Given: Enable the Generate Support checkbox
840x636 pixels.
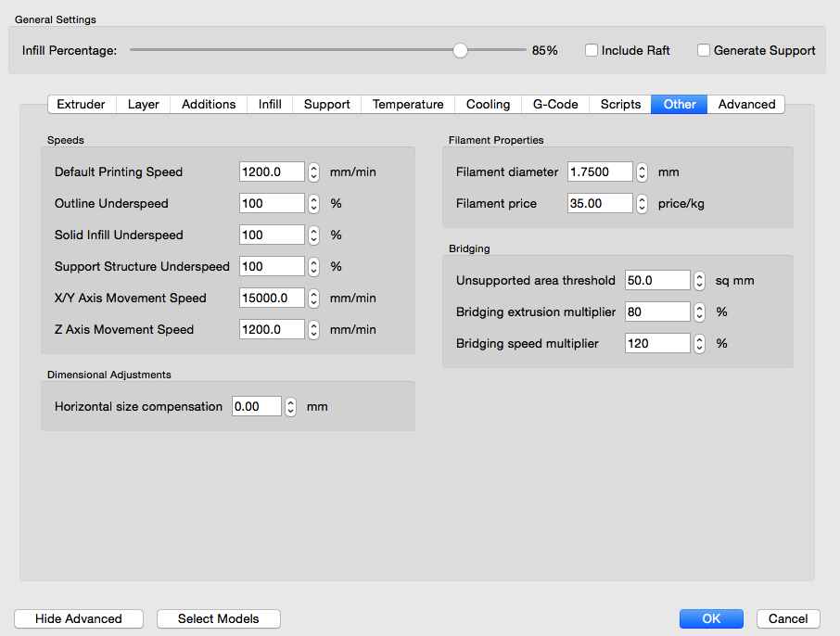Looking at the screenshot, I should (x=704, y=51).
